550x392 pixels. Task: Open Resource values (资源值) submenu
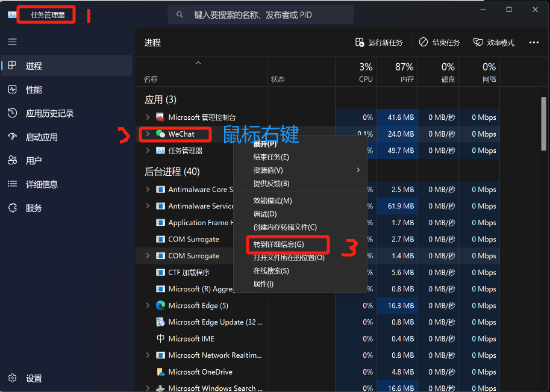click(x=300, y=170)
